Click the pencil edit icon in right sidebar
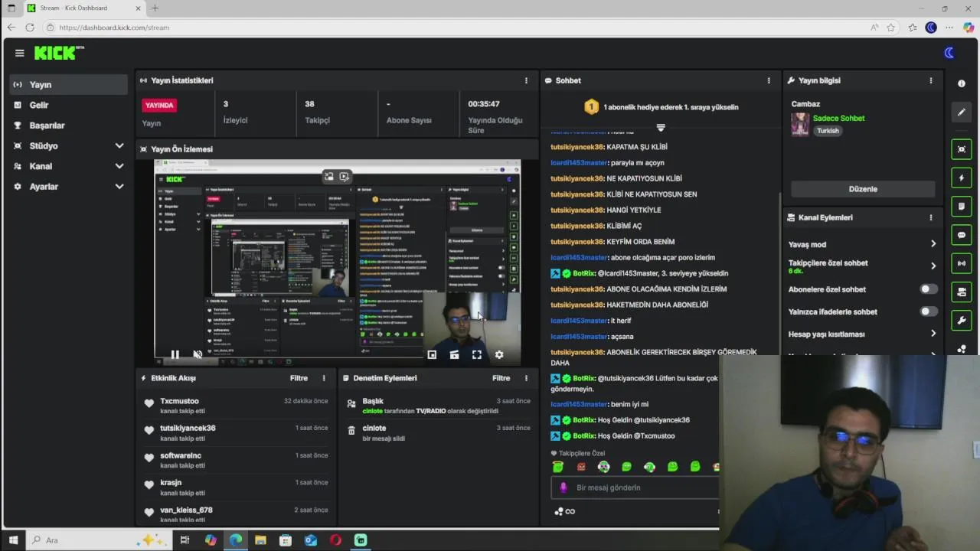The image size is (980, 551). point(962,112)
